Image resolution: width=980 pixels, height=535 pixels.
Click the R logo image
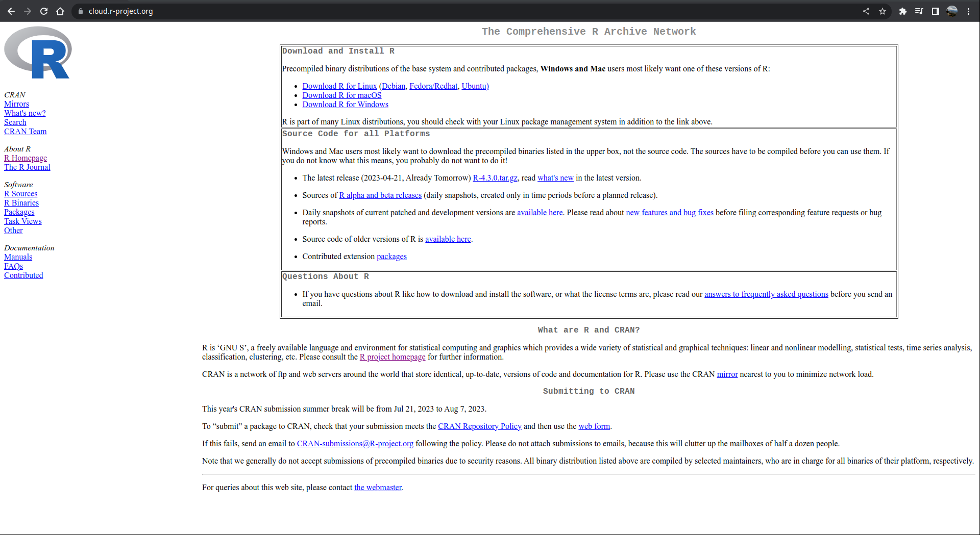tap(38, 53)
